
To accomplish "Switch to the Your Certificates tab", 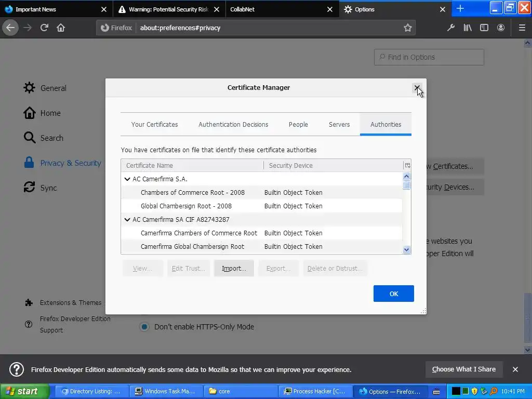I will pyautogui.click(x=154, y=125).
